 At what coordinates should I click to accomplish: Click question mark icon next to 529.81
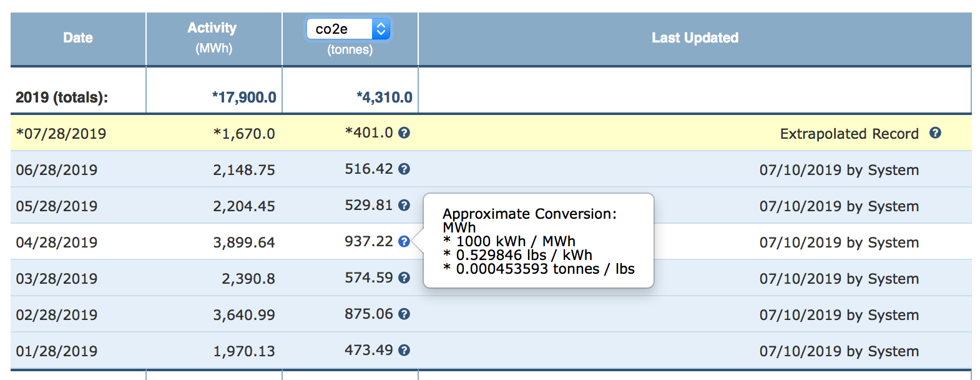click(x=404, y=205)
